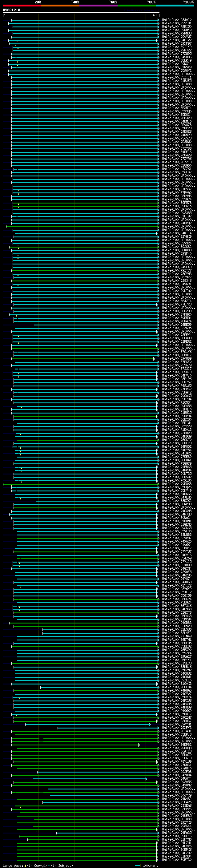Select hit UniRef100_B1N384
Viewport: 197px width, 868px height.
tap(176, 856)
